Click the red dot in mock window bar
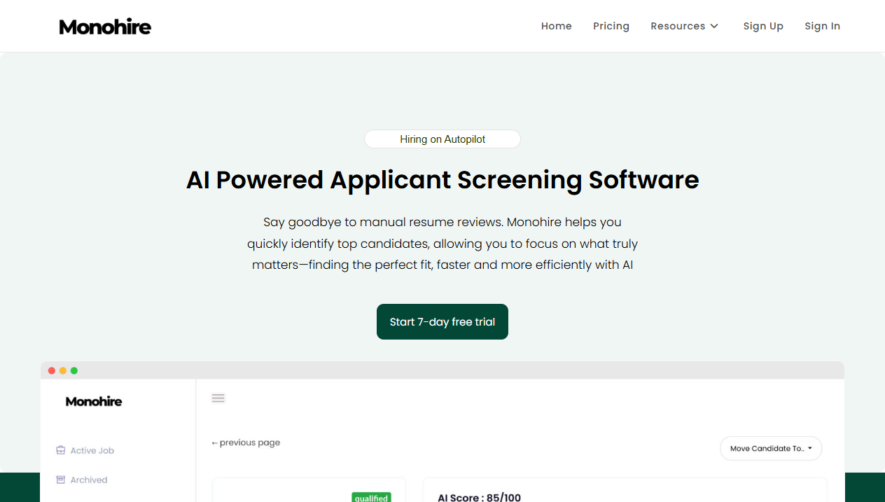885x502 pixels. (51, 370)
